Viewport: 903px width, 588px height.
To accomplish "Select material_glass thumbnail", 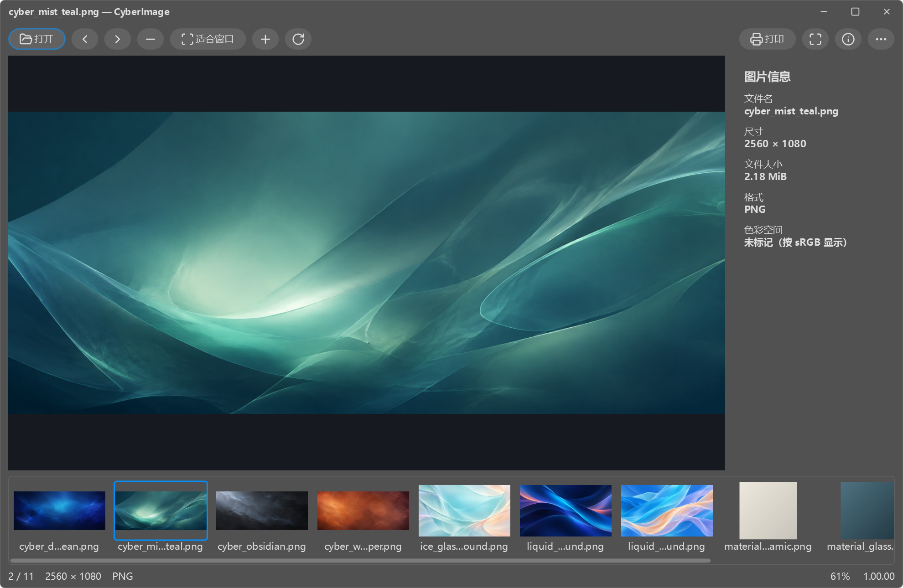I will (x=860, y=516).
